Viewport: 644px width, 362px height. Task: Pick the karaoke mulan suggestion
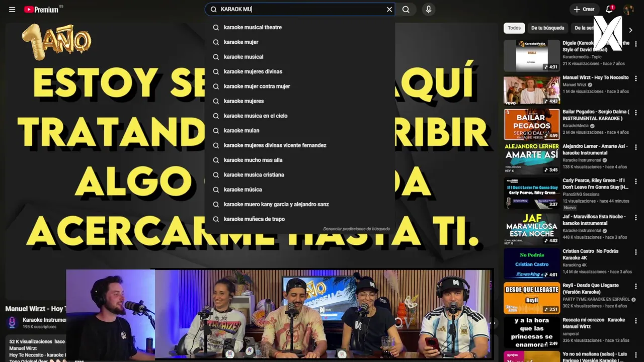click(x=300, y=130)
